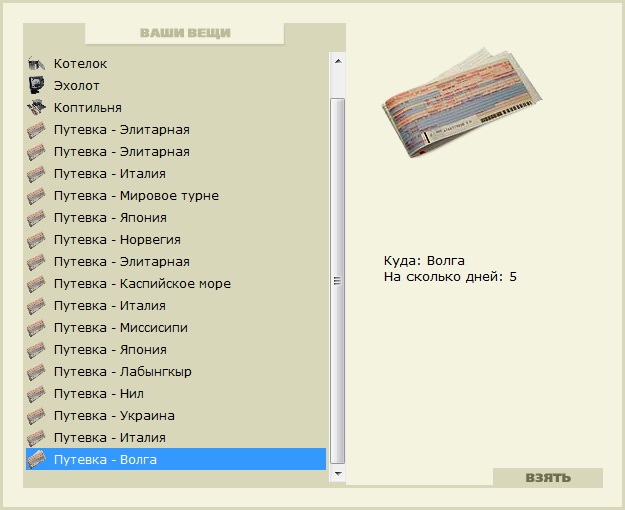Screen dimensions: 625x510
Task: Select Япония voucher between Миссисипи and Лабынгкыр
Action: (110, 349)
